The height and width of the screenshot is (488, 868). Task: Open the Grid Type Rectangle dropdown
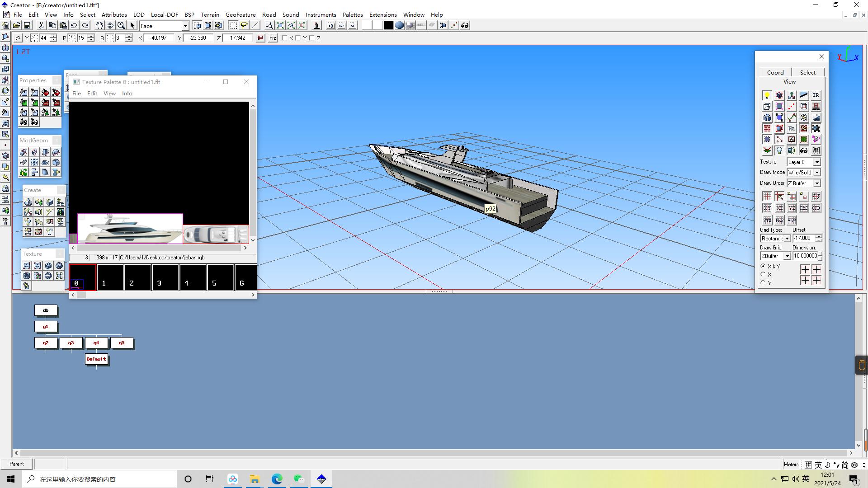click(787, 239)
